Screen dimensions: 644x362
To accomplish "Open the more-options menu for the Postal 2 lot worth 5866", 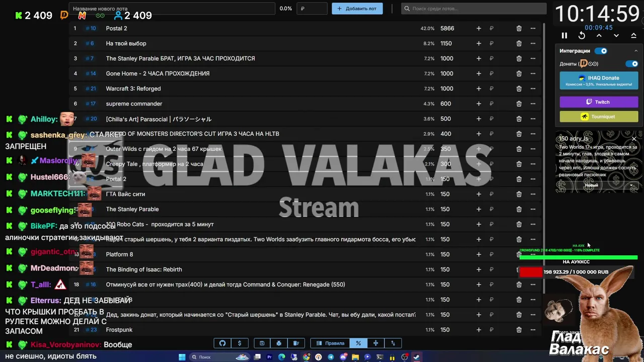I will tap(533, 29).
